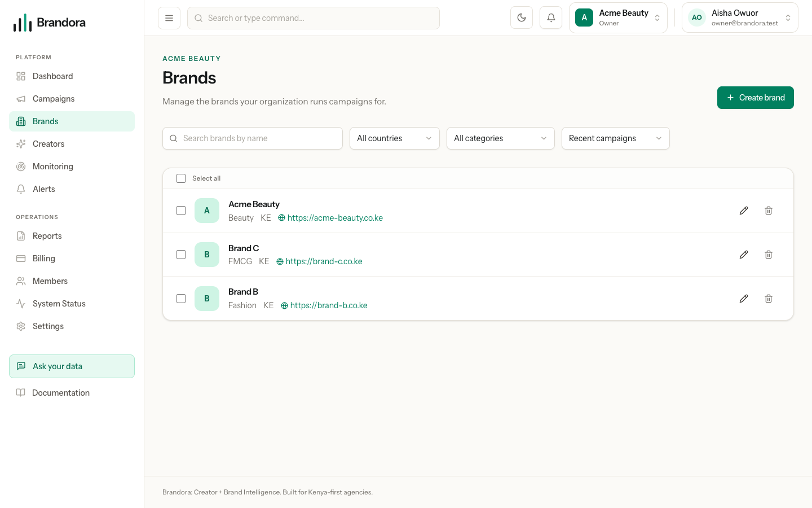
Task: Open Alerts in sidebar
Action: pos(72,189)
